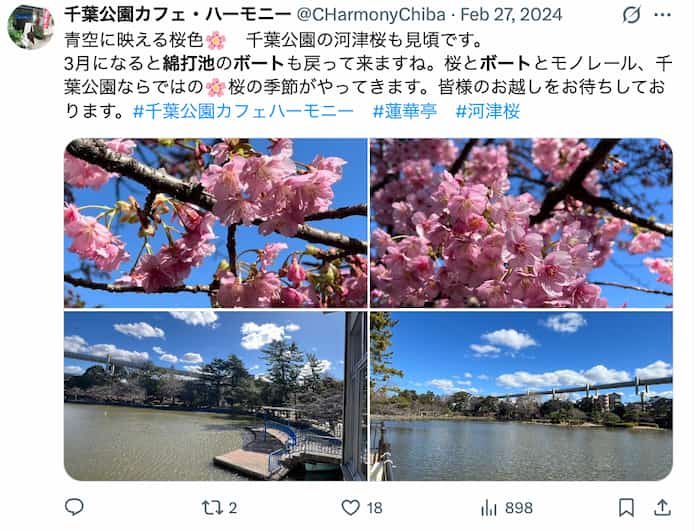
Task: Follow the #千葉公園カフェハーモニー hashtag
Action: 243,111
